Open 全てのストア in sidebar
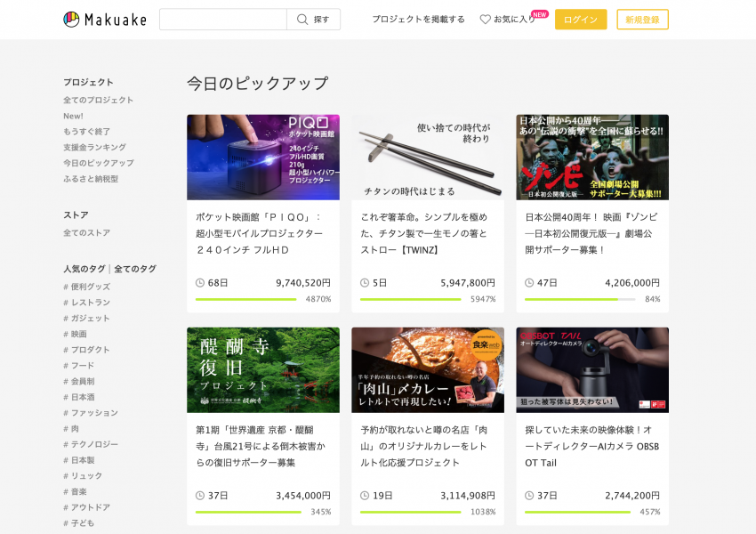 (x=86, y=233)
